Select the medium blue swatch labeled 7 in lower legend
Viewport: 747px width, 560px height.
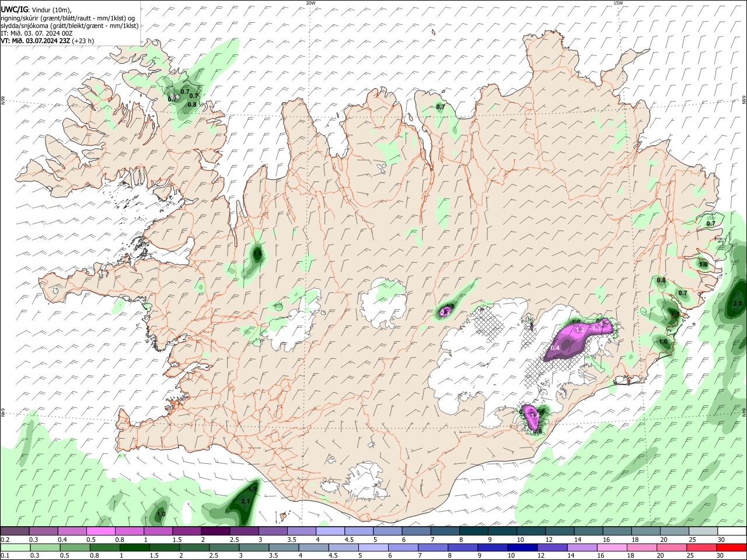click(x=432, y=547)
